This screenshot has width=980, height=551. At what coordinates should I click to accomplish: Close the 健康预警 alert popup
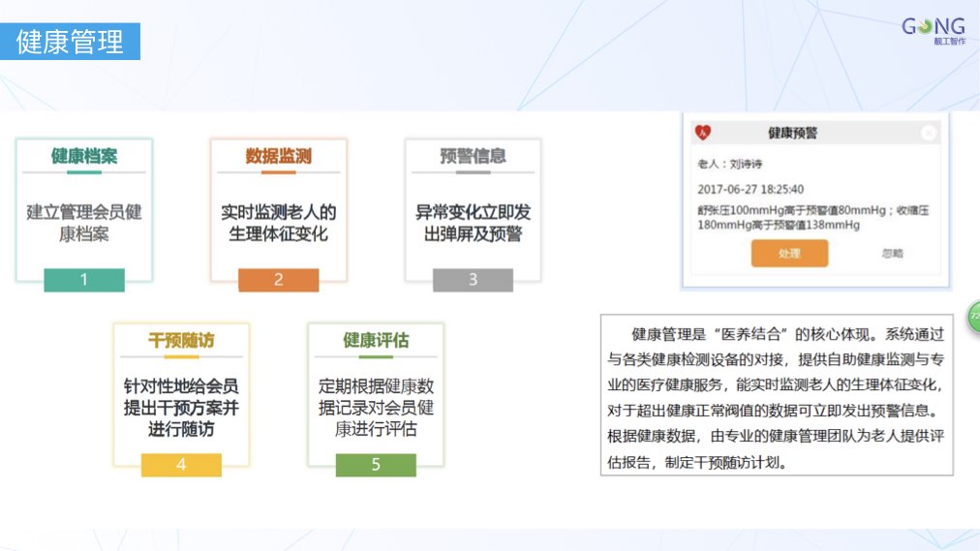928,133
